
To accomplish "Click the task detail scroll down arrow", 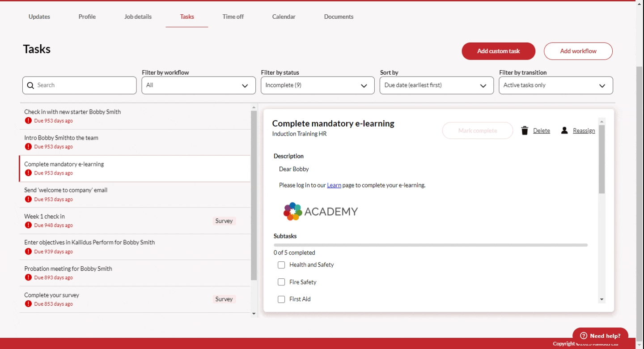I will [602, 299].
